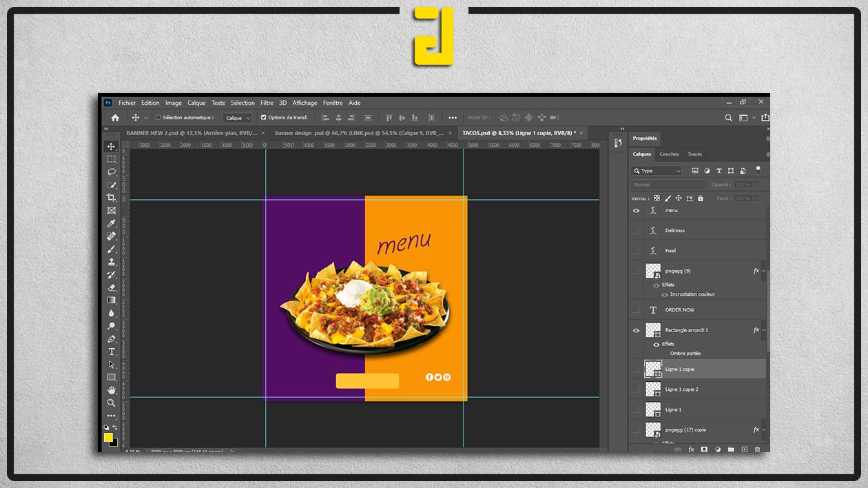This screenshot has height=488, width=868.
Task: Open the Photoshop search icon
Action: click(728, 118)
